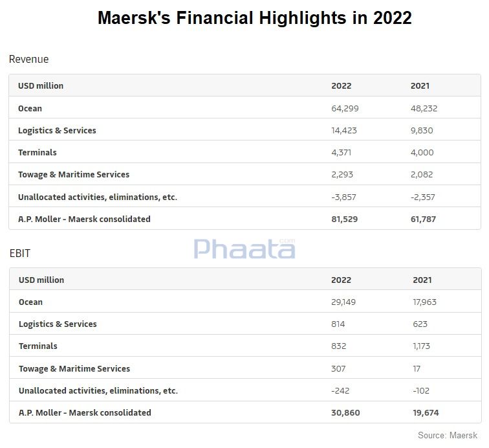Click the 2021 column header in Revenue table

pos(420,86)
